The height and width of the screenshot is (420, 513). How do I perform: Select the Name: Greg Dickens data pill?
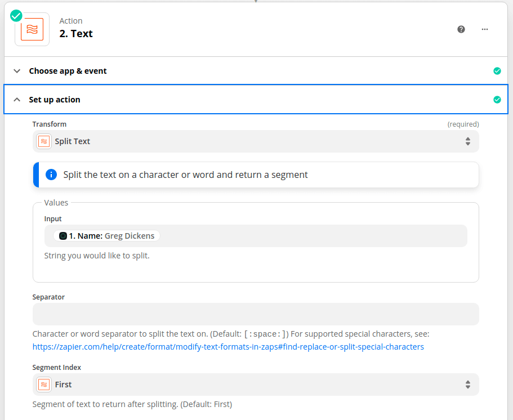(107, 236)
